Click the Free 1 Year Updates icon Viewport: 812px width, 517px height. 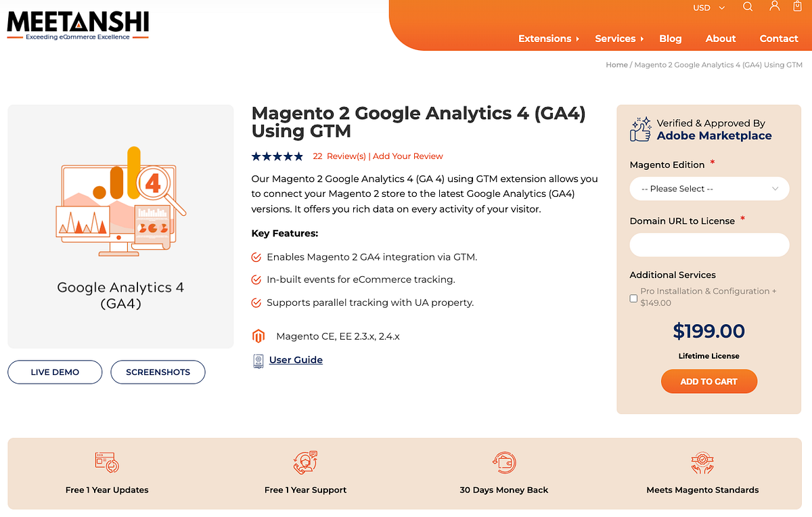pyautogui.click(x=106, y=462)
